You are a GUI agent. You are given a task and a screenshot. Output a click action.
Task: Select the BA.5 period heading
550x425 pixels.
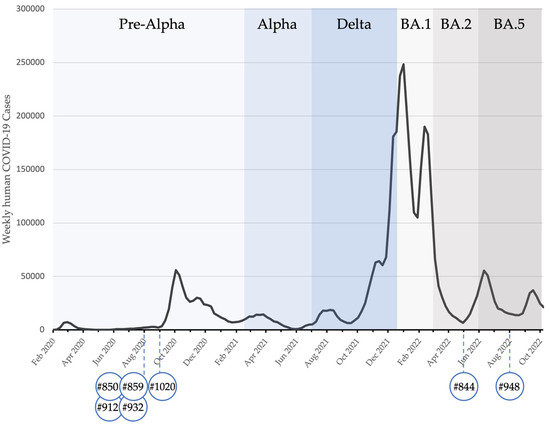[x=509, y=24]
